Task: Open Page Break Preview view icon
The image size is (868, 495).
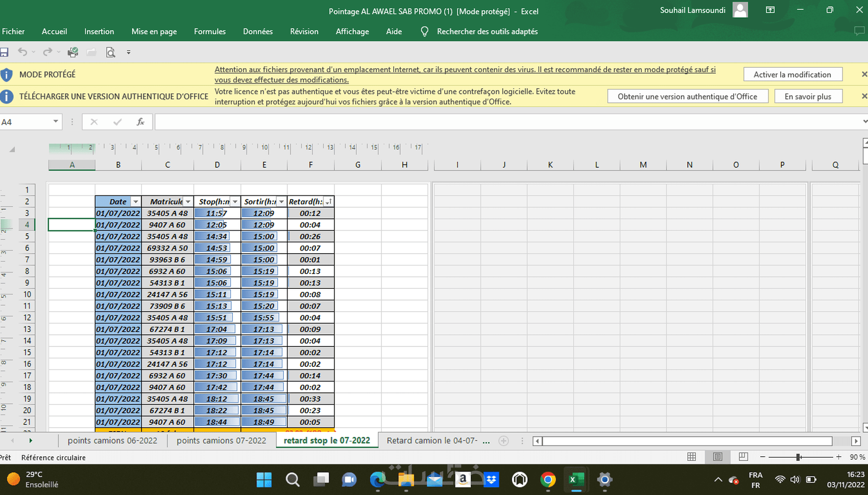Action: coord(743,457)
